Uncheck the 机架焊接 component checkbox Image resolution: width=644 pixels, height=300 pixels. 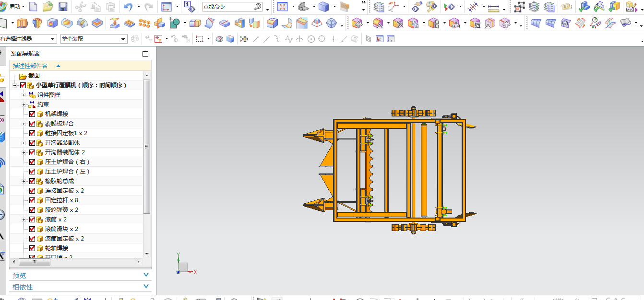tap(32, 114)
